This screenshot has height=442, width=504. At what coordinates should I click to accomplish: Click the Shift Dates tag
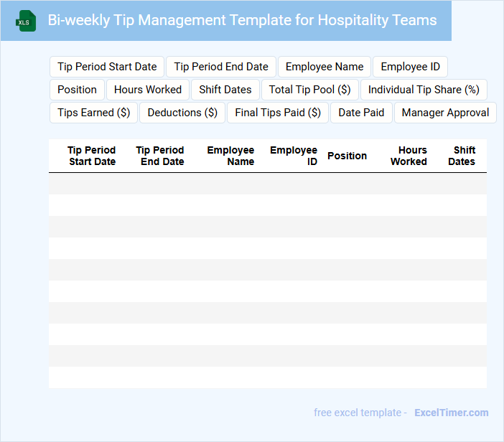[225, 90]
